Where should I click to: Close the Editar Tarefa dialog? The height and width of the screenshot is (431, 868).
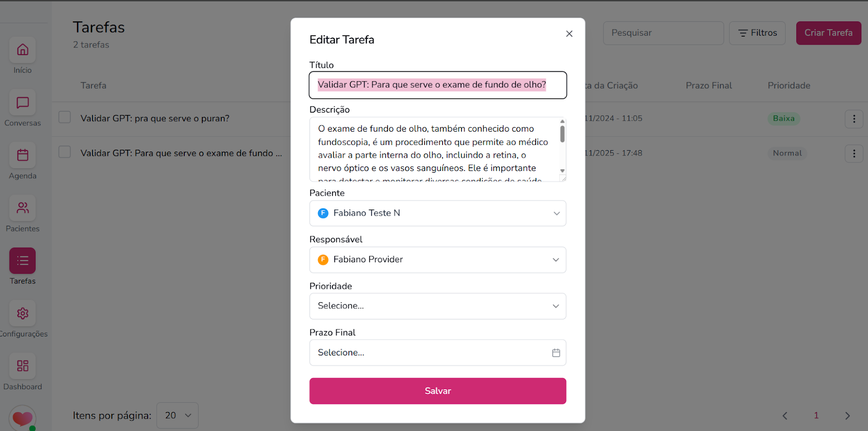coord(569,34)
